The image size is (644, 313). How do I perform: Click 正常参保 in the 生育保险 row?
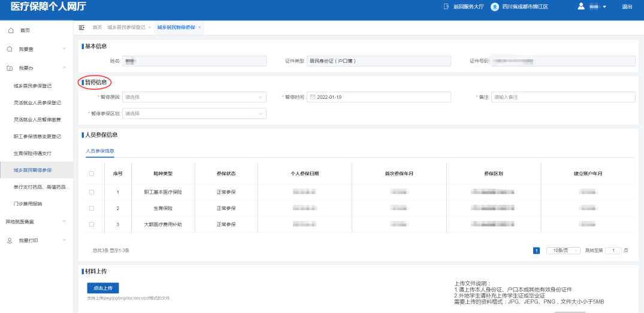(226, 208)
